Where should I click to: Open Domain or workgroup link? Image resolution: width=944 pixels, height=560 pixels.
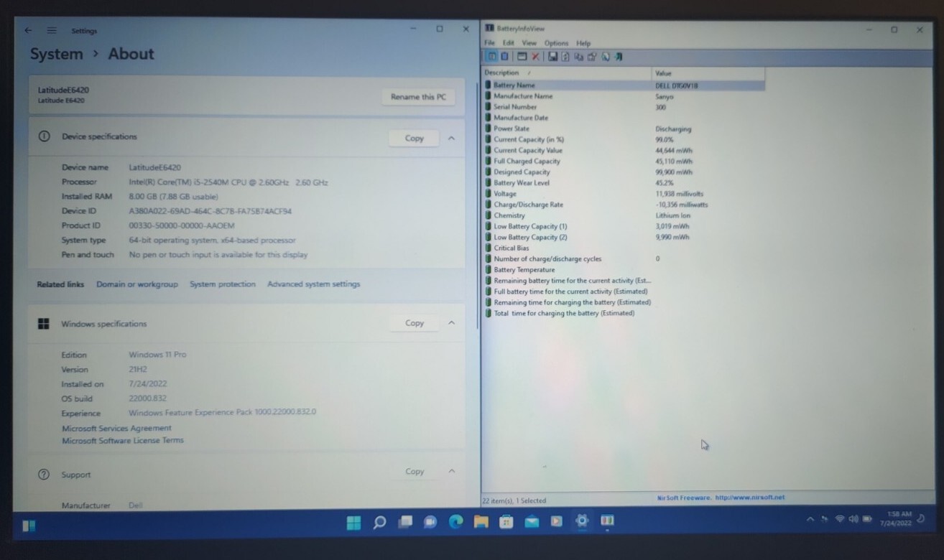click(137, 284)
